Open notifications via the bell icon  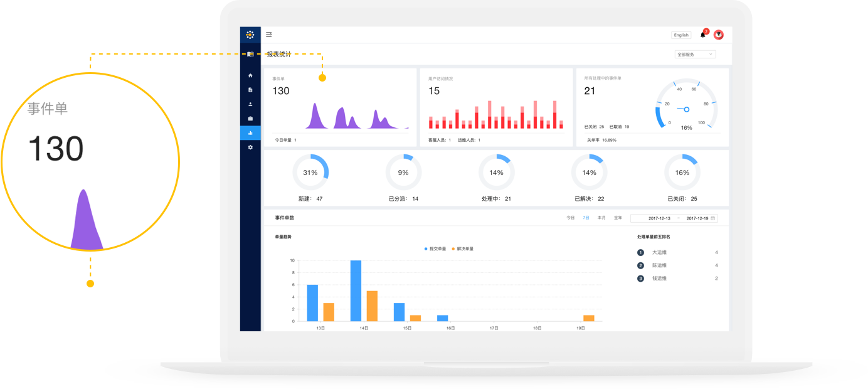702,35
